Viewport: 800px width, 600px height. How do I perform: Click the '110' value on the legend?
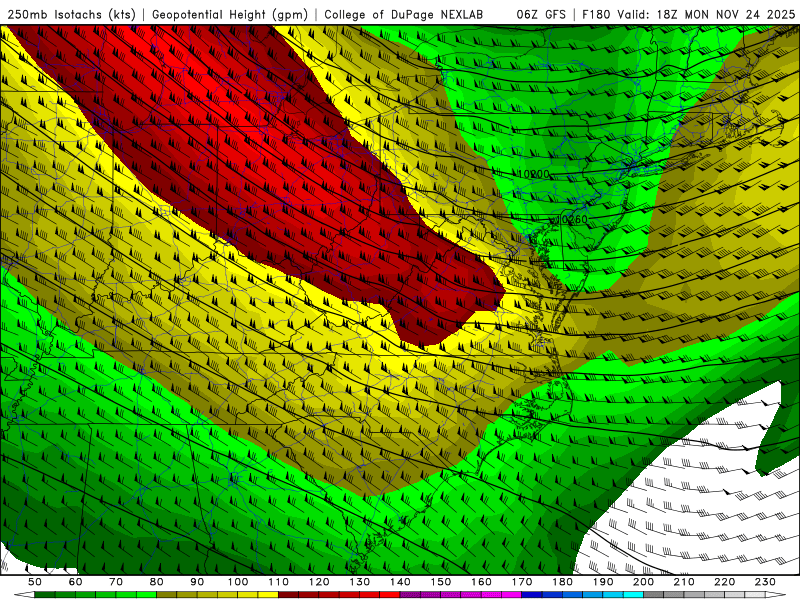[x=279, y=582]
